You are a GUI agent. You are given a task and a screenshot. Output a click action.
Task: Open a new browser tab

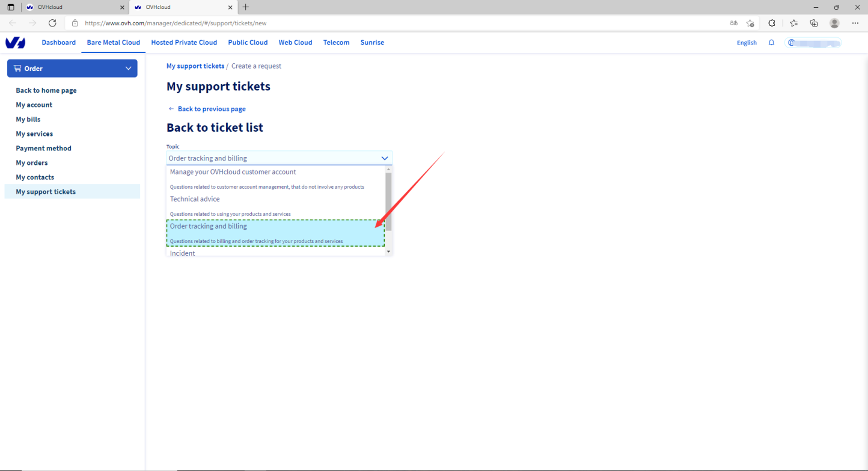click(245, 7)
